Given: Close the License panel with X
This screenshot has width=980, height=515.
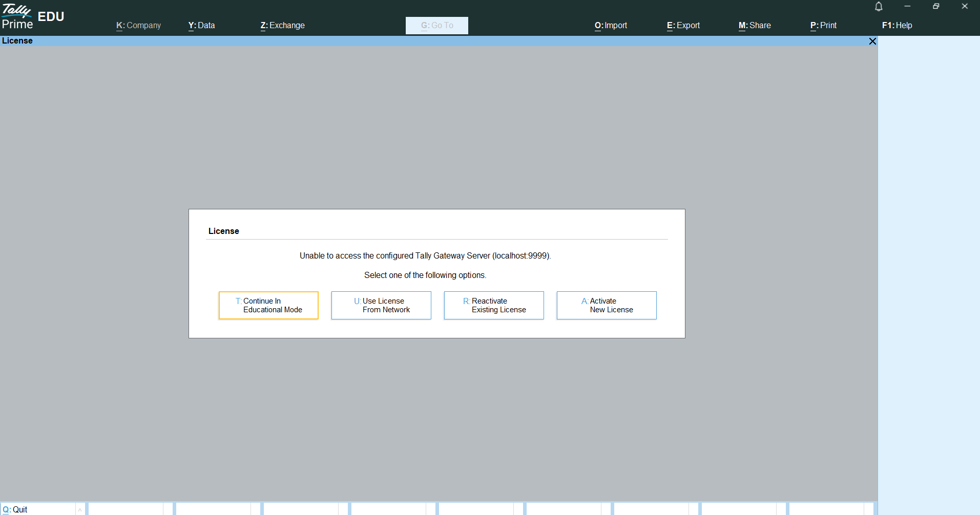Looking at the screenshot, I should [872, 41].
